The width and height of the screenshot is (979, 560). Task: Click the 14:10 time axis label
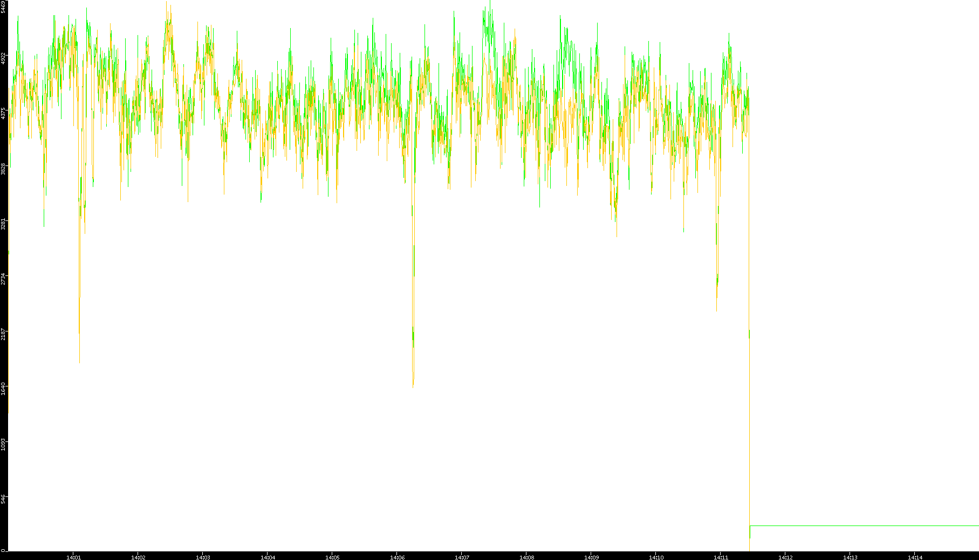pos(656,557)
